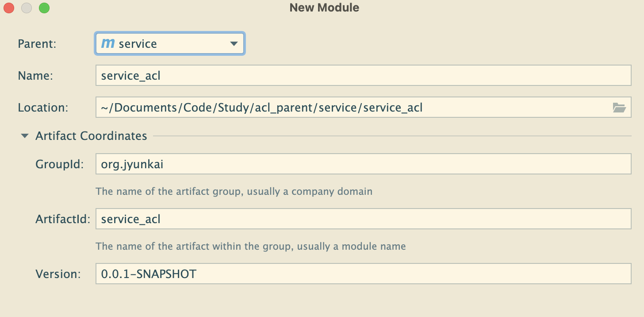Image resolution: width=644 pixels, height=317 pixels.
Task: Edit the GroupId field org.jyunkai
Action: pos(363,164)
